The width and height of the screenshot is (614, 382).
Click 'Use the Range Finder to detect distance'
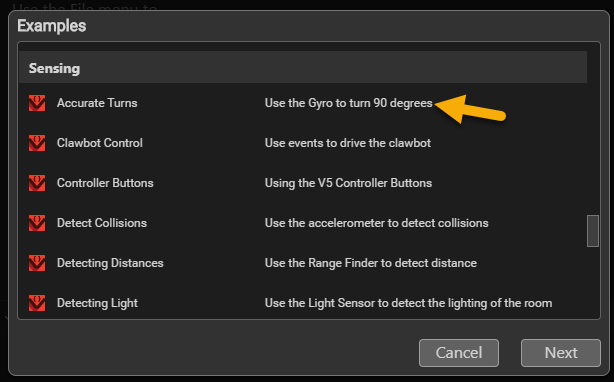(x=371, y=263)
